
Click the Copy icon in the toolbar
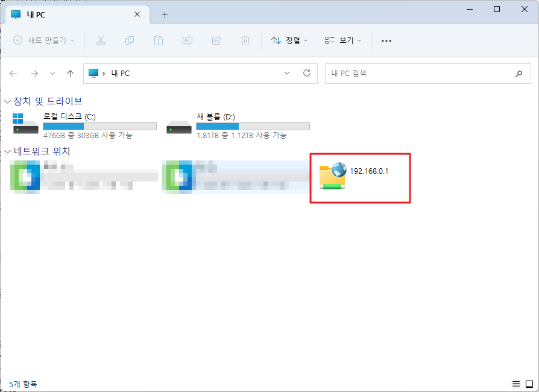130,40
